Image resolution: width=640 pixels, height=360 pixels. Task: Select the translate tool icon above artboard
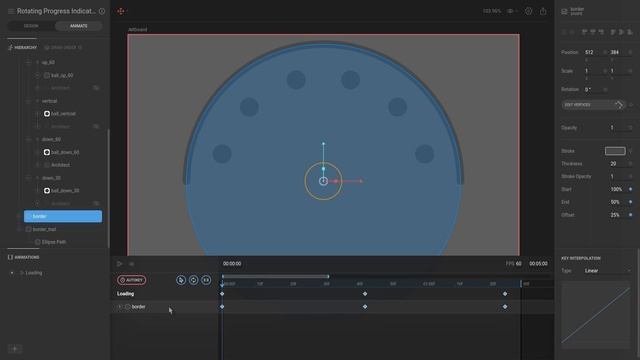click(121, 11)
